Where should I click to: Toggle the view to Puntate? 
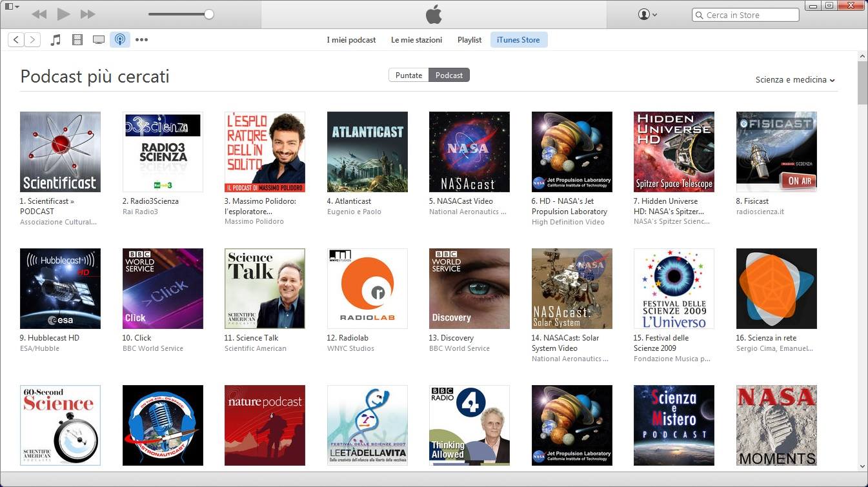409,75
